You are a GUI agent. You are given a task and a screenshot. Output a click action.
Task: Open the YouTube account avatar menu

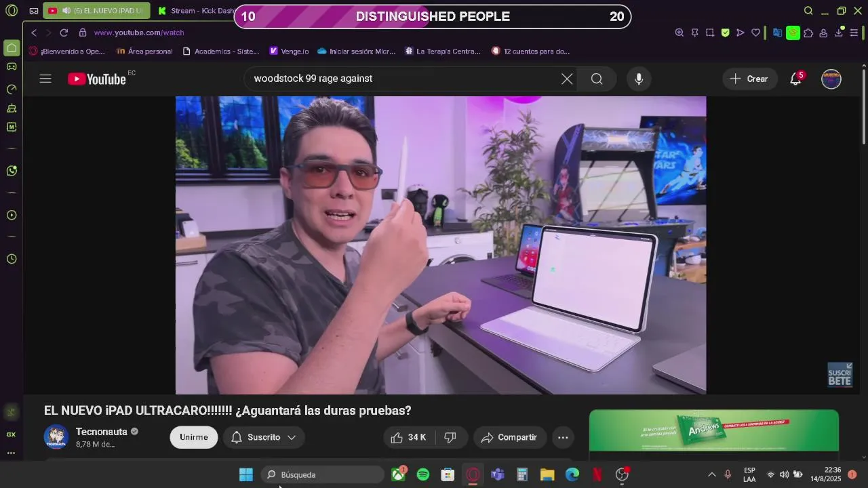(x=831, y=79)
